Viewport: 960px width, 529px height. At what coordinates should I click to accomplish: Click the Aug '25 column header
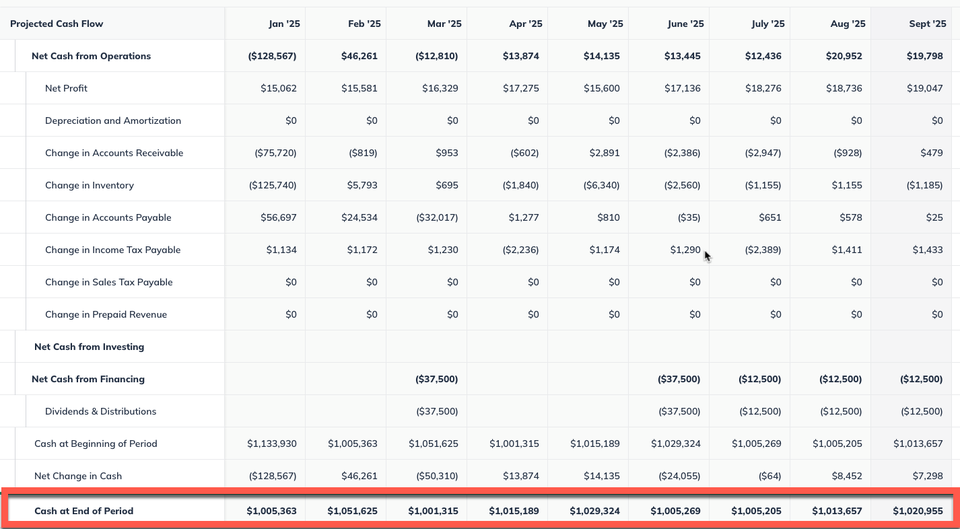point(849,24)
